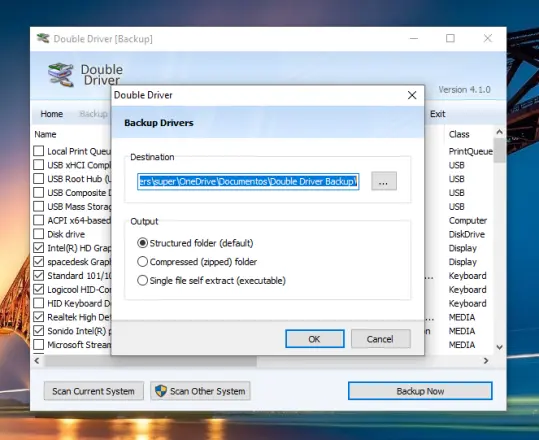This screenshot has height=440, width=539.
Task: Confirm backup with OK button
Action: 315,339
